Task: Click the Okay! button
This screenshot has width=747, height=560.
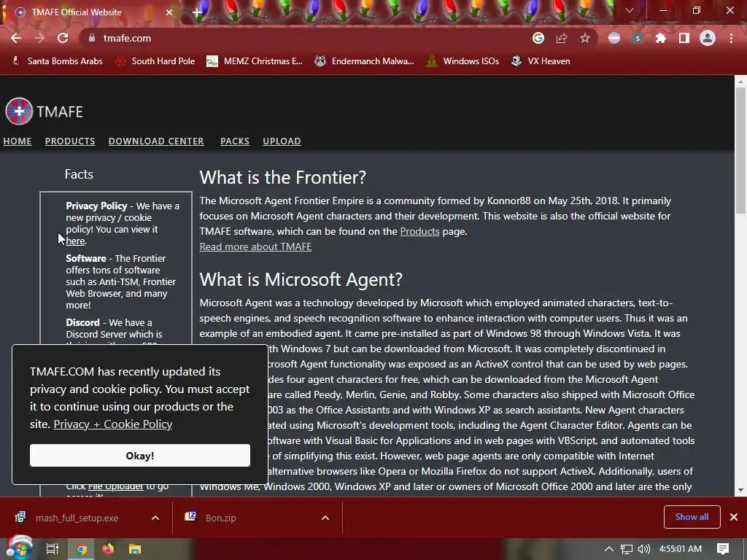Action: [x=140, y=456]
